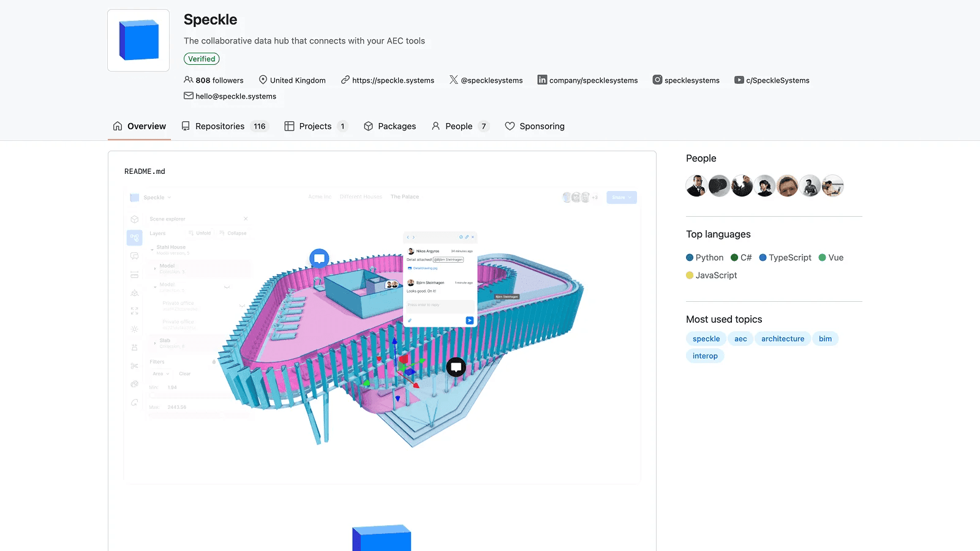
Task: Click the Share button in the viewer
Action: (621, 197)
